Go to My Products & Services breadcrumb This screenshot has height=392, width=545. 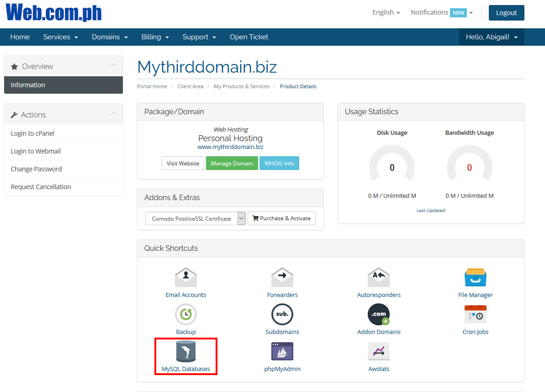(242, 86)
